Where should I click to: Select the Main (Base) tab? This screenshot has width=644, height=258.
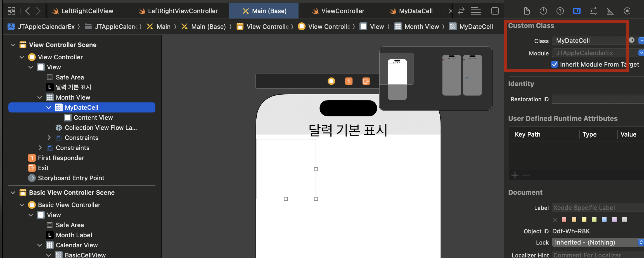click(264, 11)
